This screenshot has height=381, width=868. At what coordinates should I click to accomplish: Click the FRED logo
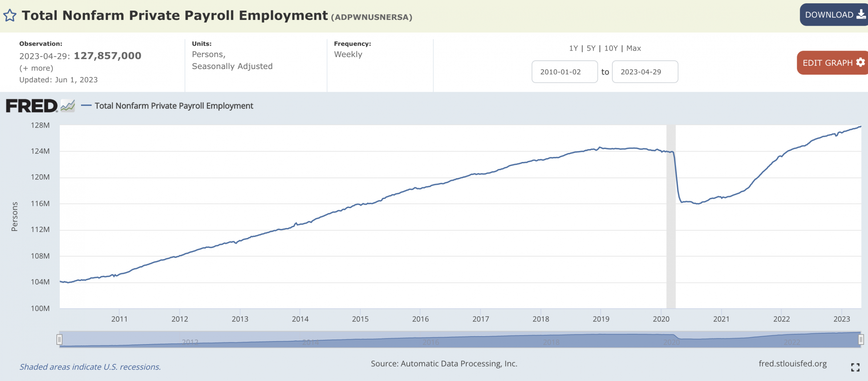pos(31,106)
